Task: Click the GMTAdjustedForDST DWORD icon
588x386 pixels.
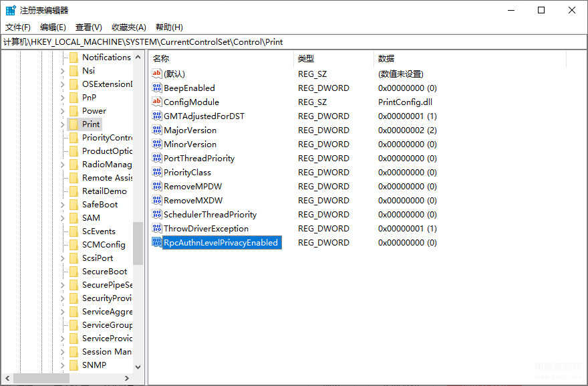Action: click(x=157, y=116)
